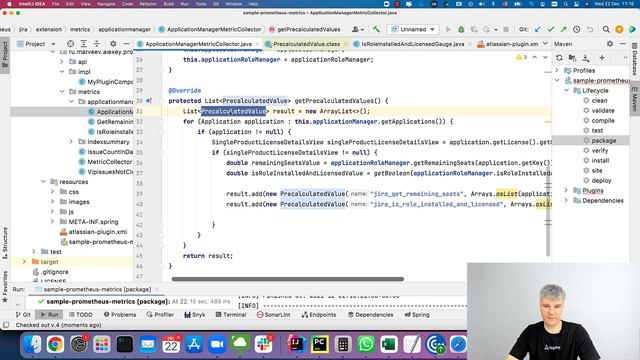Screen dimensions: 640x360
Task: Switch to IsRoleInstalledAndLicensedGauge.java tab
Action: pos(413,44)
